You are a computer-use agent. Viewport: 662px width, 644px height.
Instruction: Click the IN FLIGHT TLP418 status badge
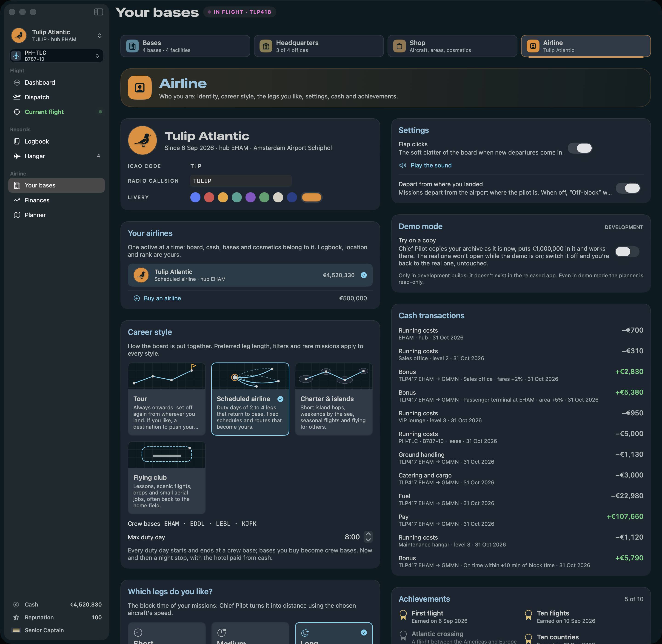point(239,12)
